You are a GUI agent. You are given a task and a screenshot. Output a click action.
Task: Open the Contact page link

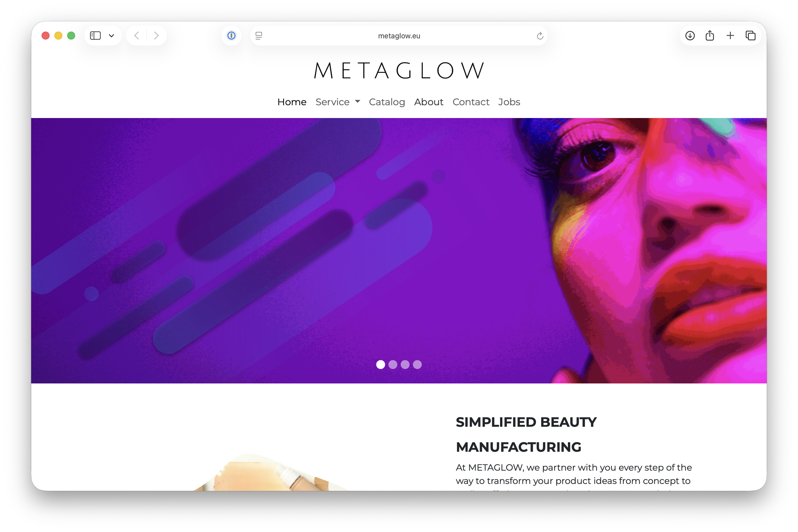pyautogui.click(x=471, y=102)
